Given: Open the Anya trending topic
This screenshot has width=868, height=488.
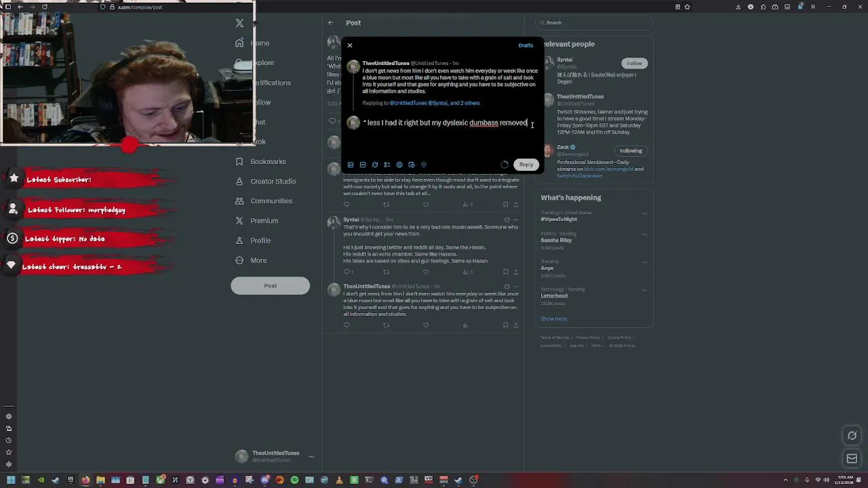Looking at the screenshot, I should click(547, 268).
